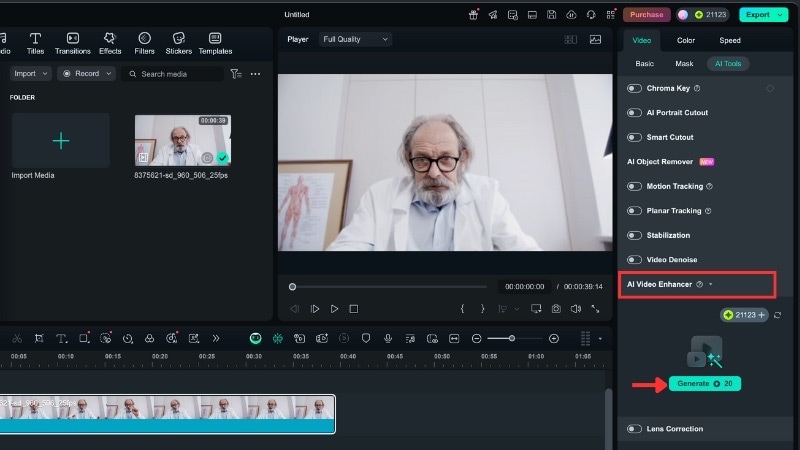800x450 pixels.
Task: Switch to the Color tab
Action: tap(685, 40)
